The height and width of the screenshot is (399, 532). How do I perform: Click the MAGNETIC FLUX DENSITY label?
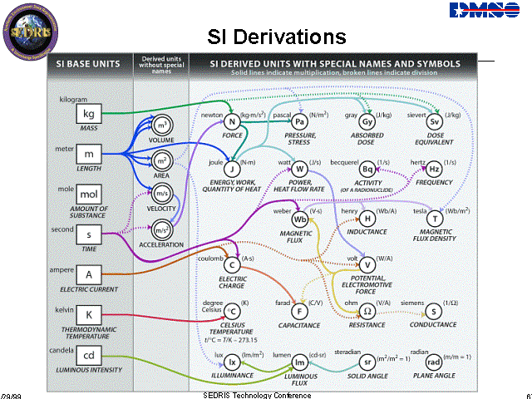pyautogui.click(x=435, y=235)
